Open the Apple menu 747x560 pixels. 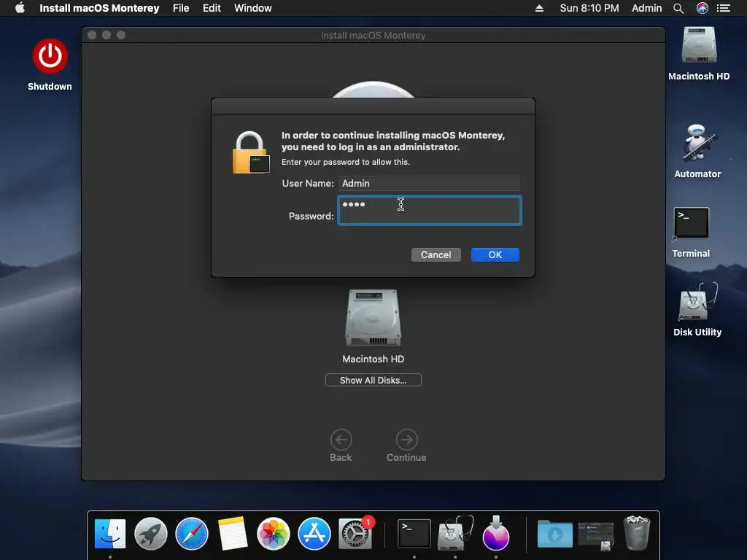click(20, 8)
